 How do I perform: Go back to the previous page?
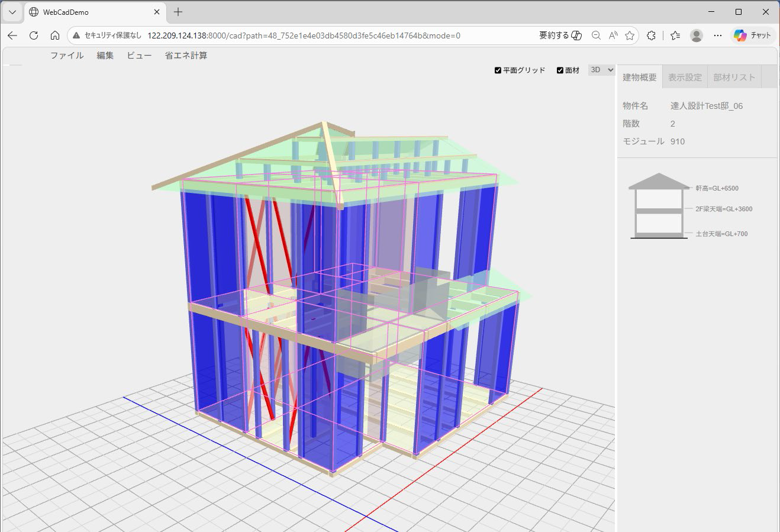coord(12,36)
